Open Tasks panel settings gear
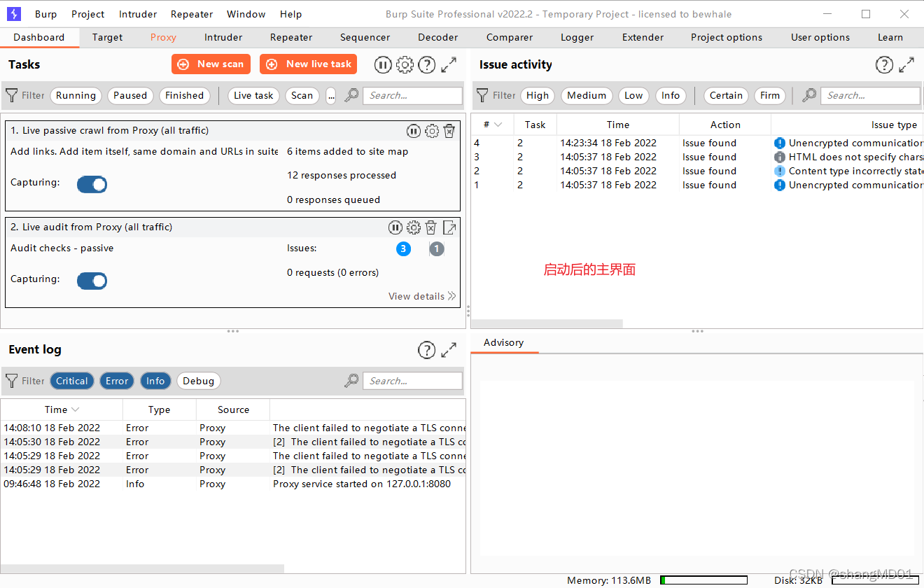 pos(405,65)
